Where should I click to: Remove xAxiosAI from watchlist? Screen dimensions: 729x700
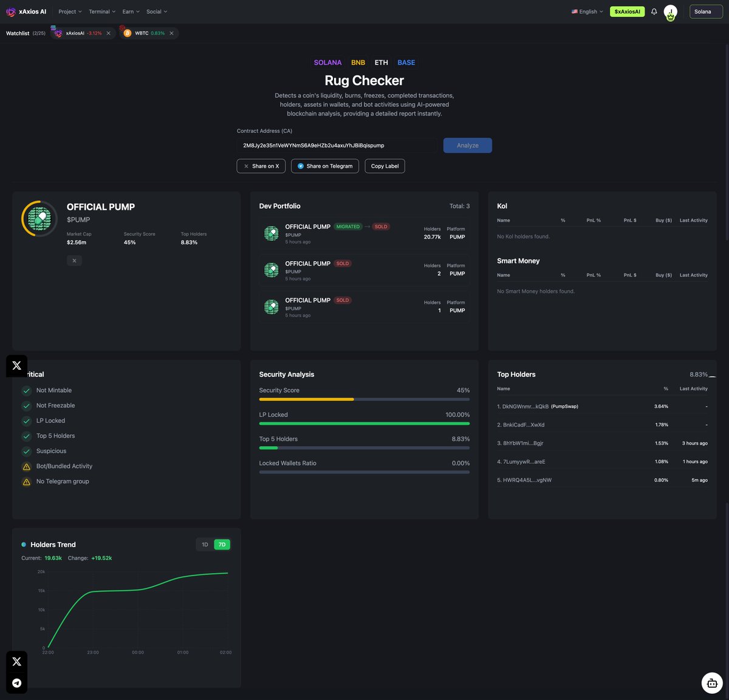(109, 33)
